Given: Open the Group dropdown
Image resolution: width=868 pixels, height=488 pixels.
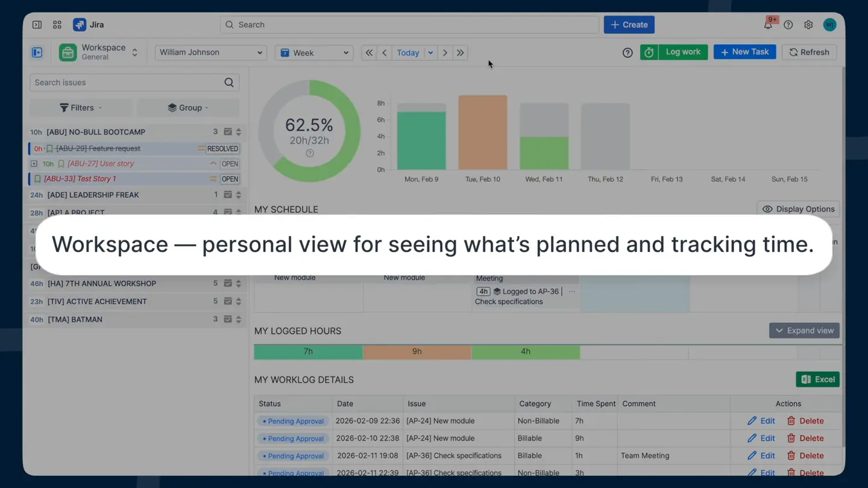Looking at the screenshot, I should (x=187, y=108).
